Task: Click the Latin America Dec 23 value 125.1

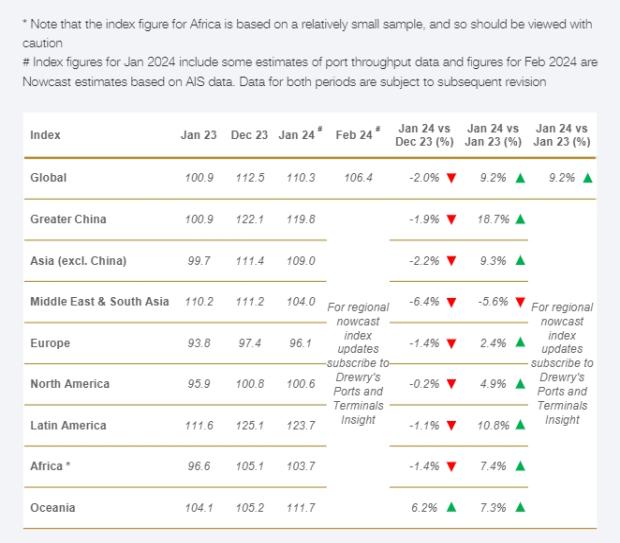Action: coord(249,426)
